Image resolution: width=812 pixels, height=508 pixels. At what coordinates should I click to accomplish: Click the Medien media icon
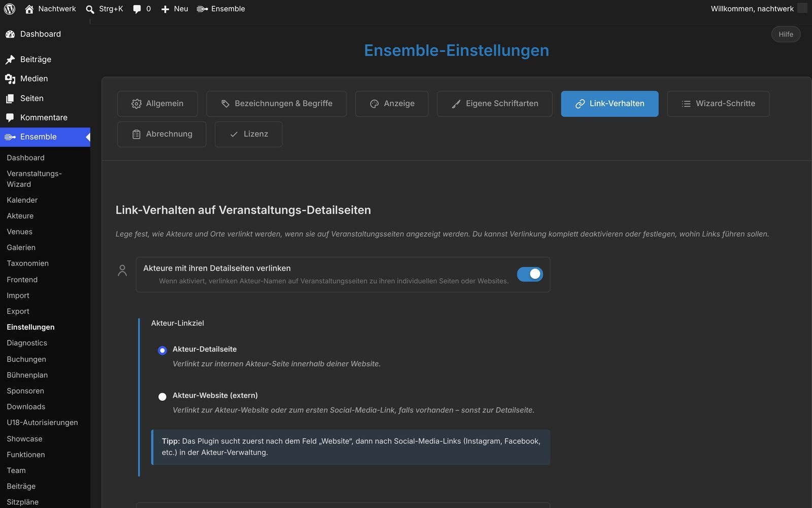click(x=10, y=79)
